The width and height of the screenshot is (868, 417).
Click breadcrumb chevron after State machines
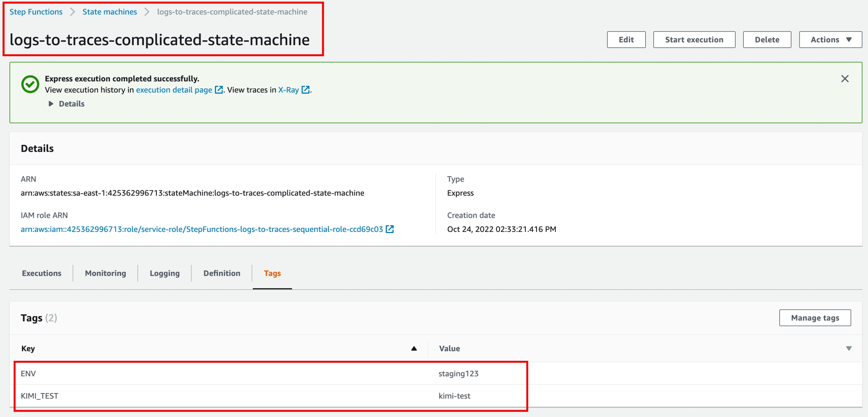tap(147, 12)
